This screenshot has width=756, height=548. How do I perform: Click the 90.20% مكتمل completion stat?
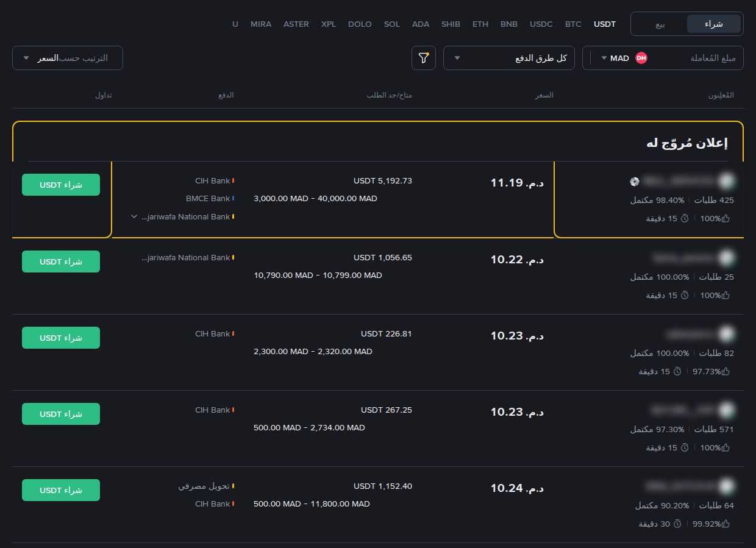tap(662, 505)
